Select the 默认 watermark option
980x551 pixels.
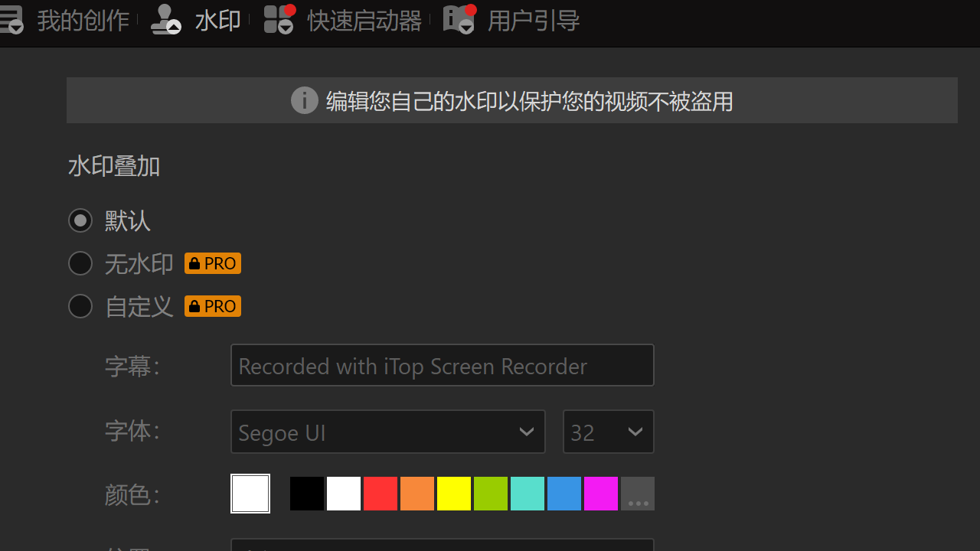[x=80, y=220]
